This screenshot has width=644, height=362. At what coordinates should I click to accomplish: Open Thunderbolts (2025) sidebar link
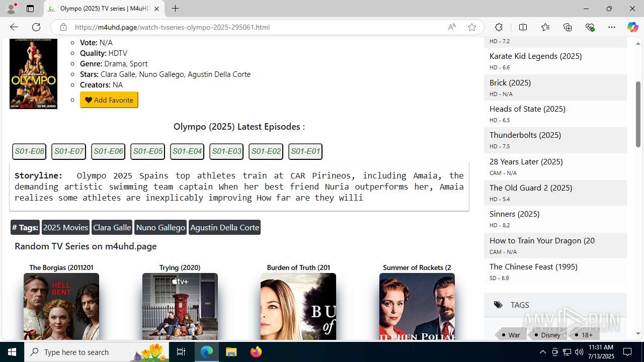525,135
